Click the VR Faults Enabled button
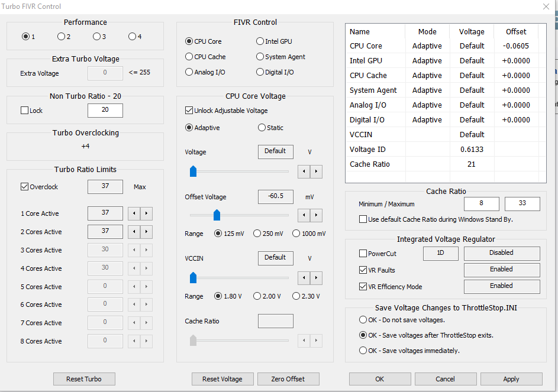The height and width of the screenshot is (392, 558). click(x=502, y=270)
